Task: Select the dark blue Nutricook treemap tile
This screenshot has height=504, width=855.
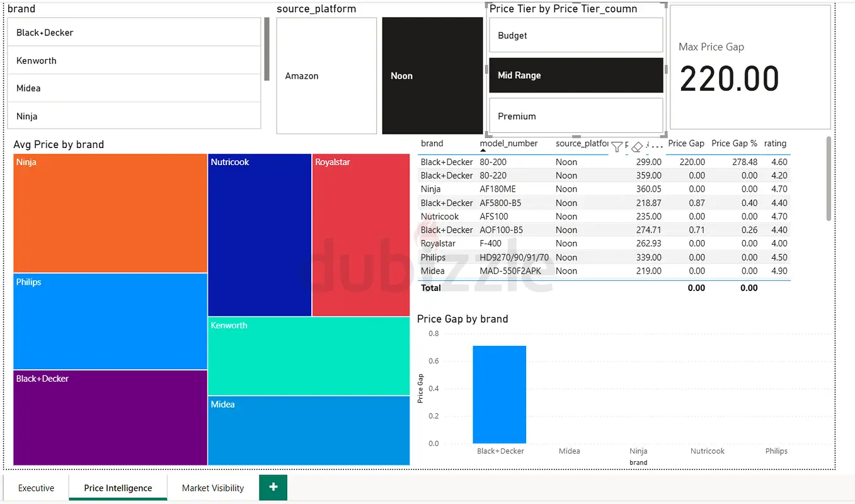Action: pyautogui.click(x=260, y=235)
